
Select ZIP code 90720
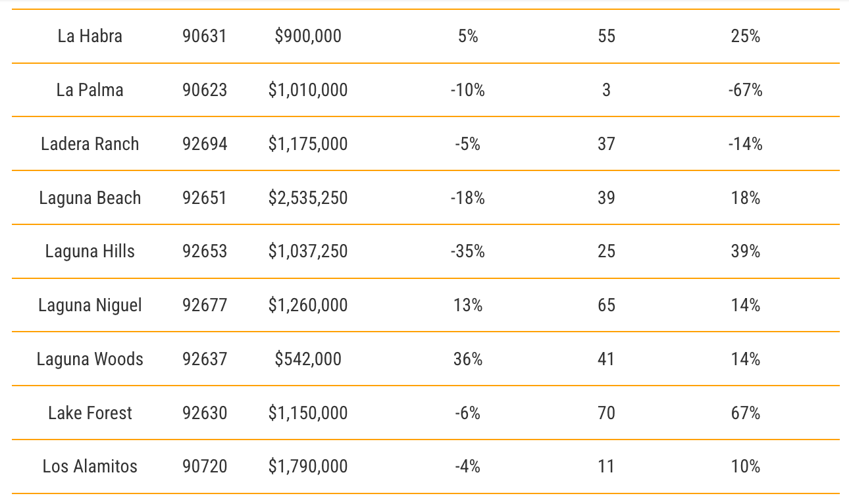pos(205,466)
